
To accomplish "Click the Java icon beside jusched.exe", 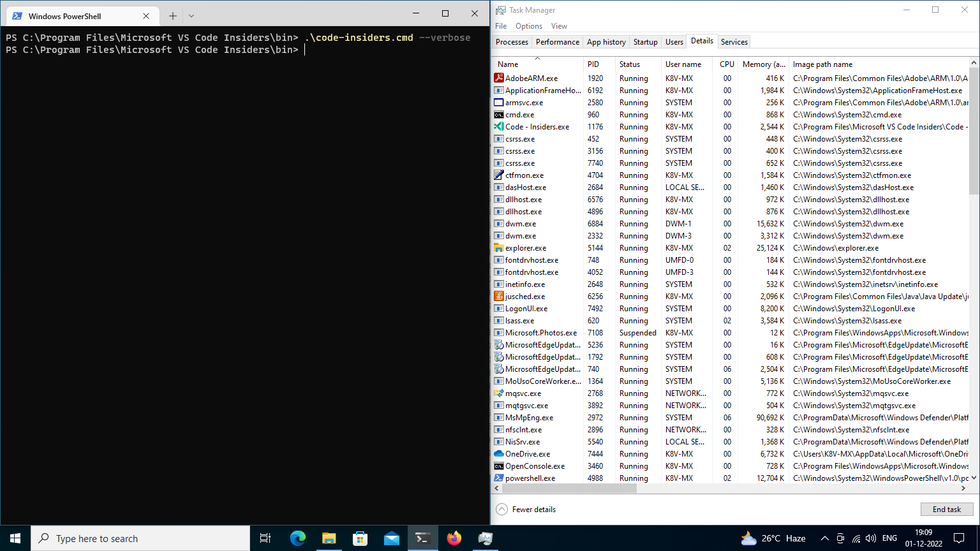I will coord(498,297).
